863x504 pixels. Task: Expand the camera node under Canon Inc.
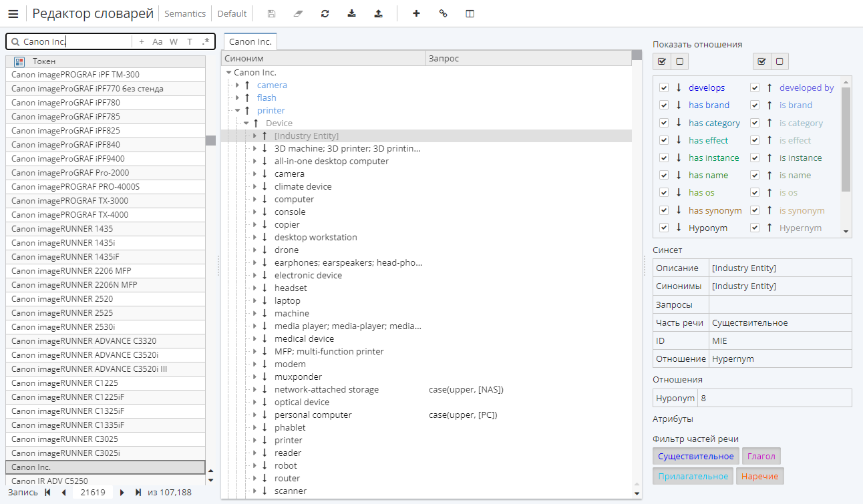click(x=237, y=85)
